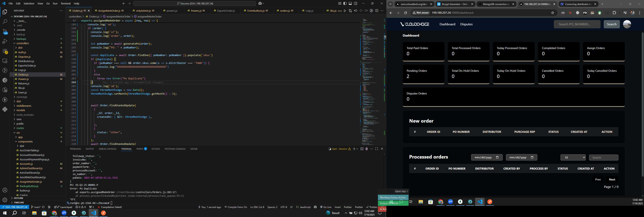Open changes compare icon in editor toolbar

[x=350, y=11]
